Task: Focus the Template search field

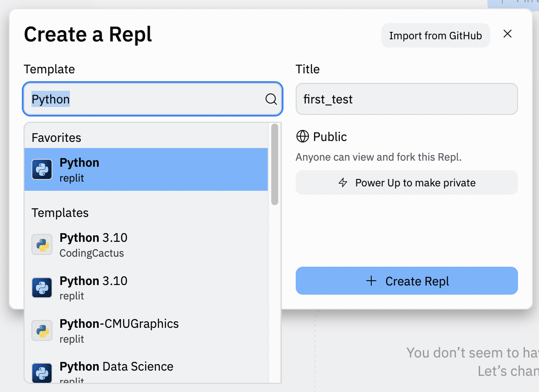Action: click(152, 99)
